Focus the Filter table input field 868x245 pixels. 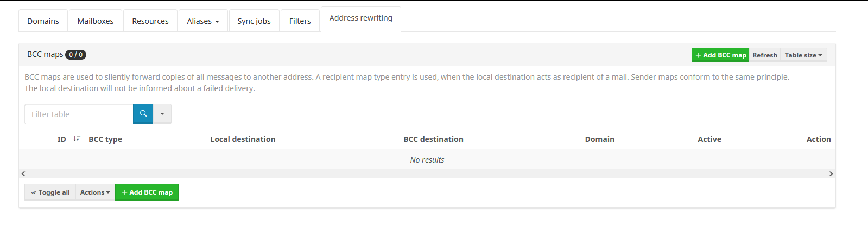(79, 114)
